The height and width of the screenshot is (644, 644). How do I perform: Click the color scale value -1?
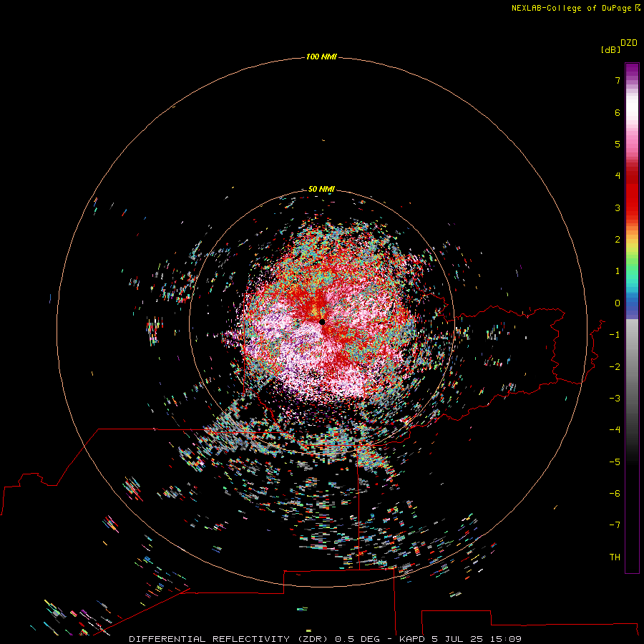615,335
